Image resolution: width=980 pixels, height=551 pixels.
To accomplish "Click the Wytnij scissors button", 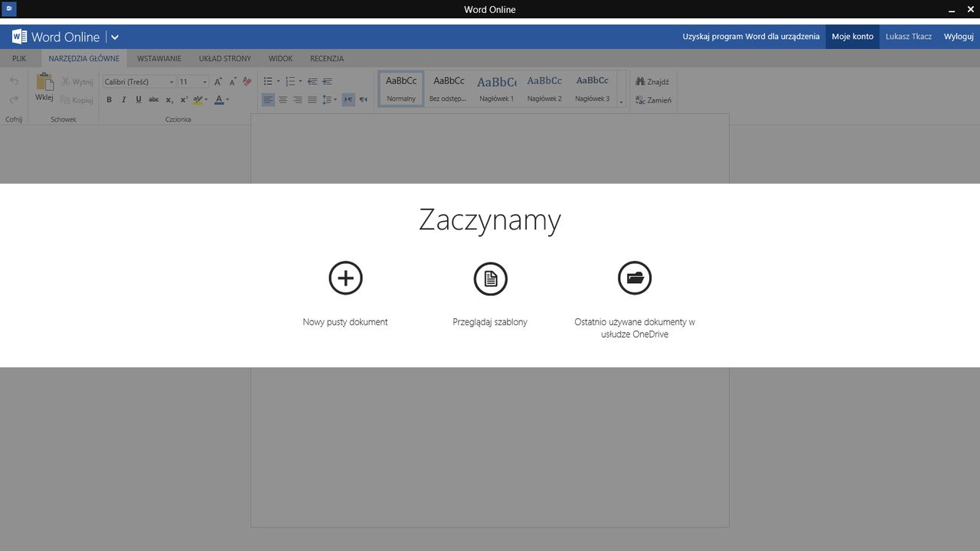I will click(x=77, y=82).
